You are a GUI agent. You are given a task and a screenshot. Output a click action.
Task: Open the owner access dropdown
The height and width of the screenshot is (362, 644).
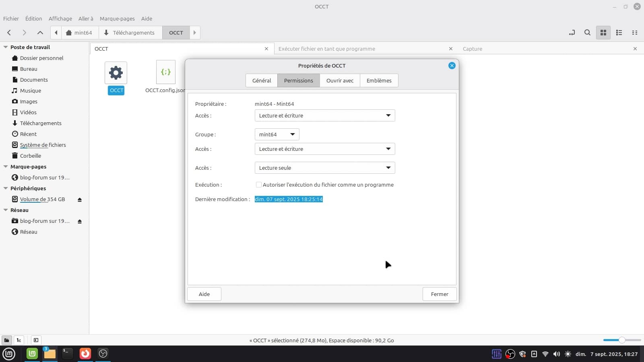[324, 115]
